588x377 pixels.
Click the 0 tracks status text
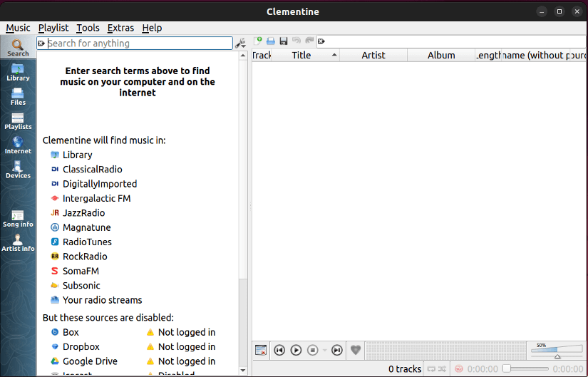[x=405, y=369]
